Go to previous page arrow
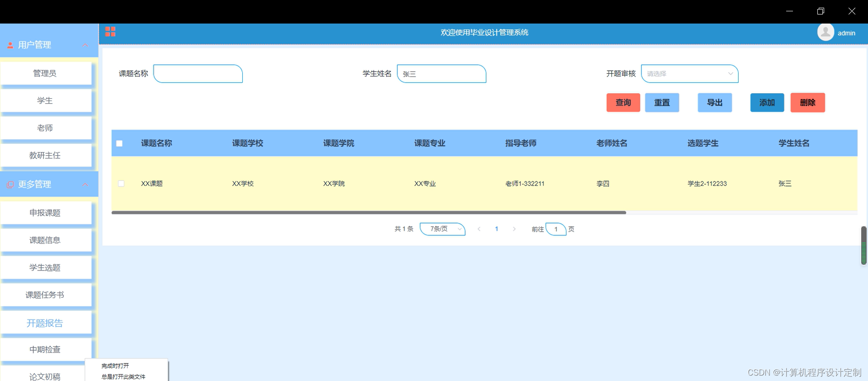The height and width of the screenshot is (381, 868). (x=479, y=229)
